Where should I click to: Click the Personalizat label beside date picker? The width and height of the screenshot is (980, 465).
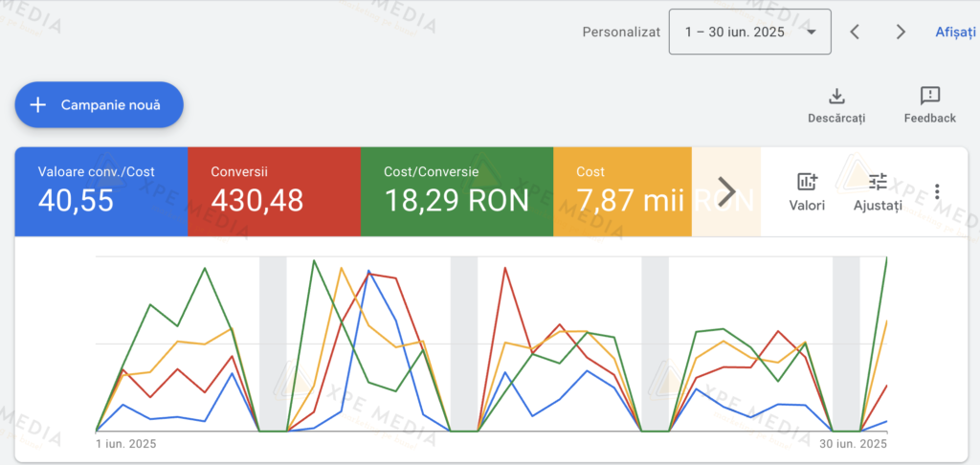621,32
